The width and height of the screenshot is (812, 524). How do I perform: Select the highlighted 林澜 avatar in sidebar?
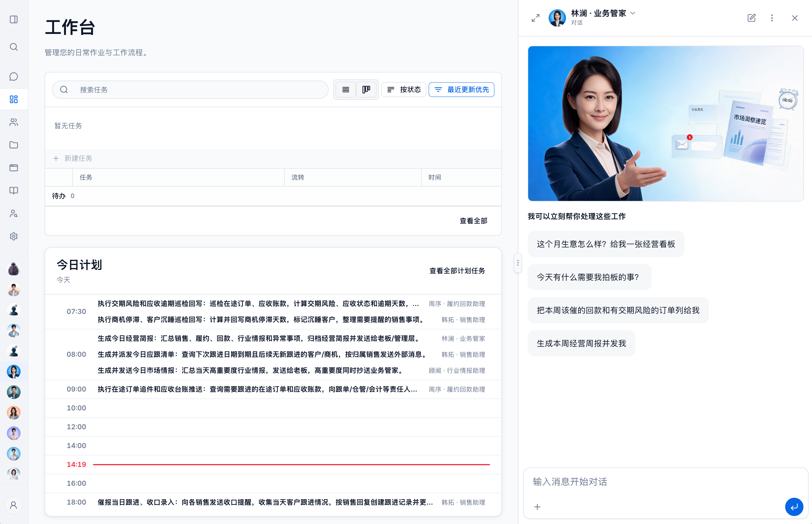click(x=14, y=372)
